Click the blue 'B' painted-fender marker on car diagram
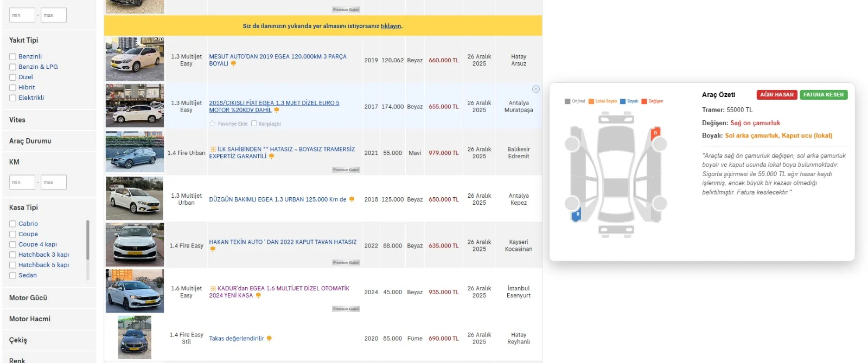 [x=577, y=215]
